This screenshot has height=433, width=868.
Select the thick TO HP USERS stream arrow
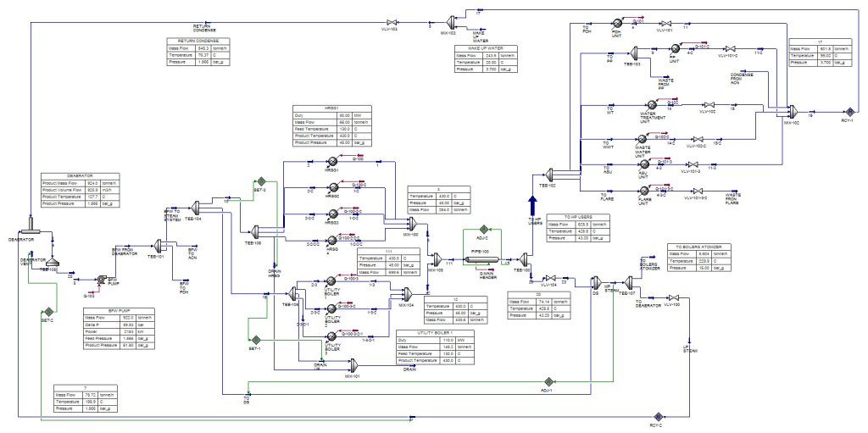tap(532, 208)
